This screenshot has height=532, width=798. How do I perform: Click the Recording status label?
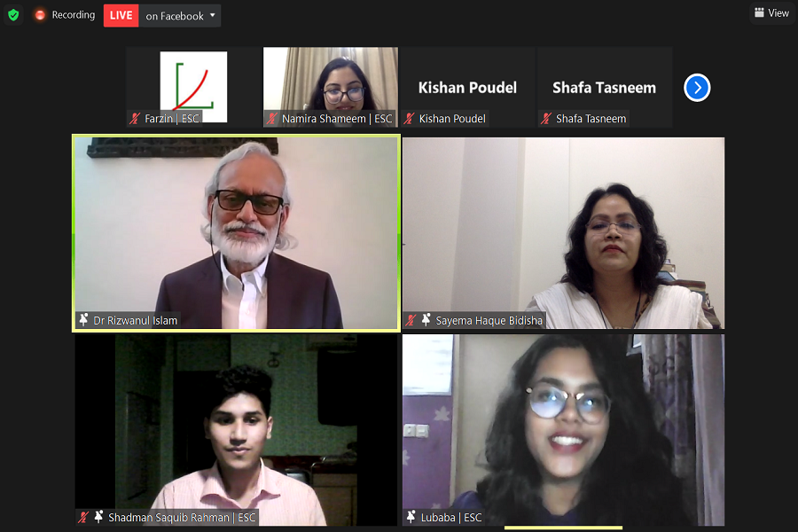[x=74, y=15]
